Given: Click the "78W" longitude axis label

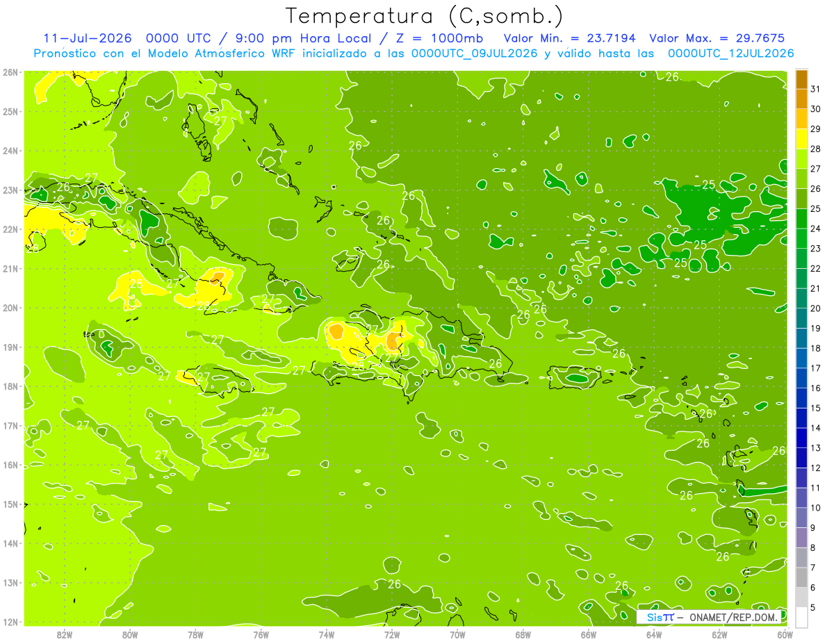Looking at the screenshot, I should pyautogui.click(x=195, y=634).
